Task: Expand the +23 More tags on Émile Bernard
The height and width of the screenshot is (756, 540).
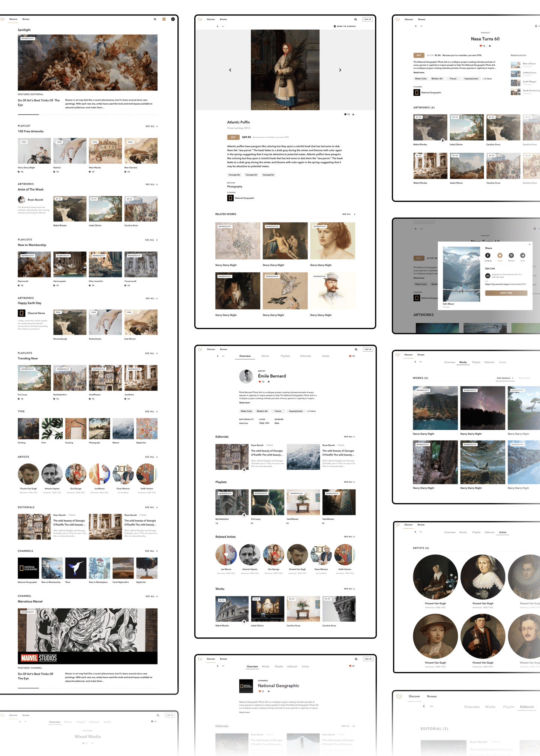Action: (x=311, y=411)
